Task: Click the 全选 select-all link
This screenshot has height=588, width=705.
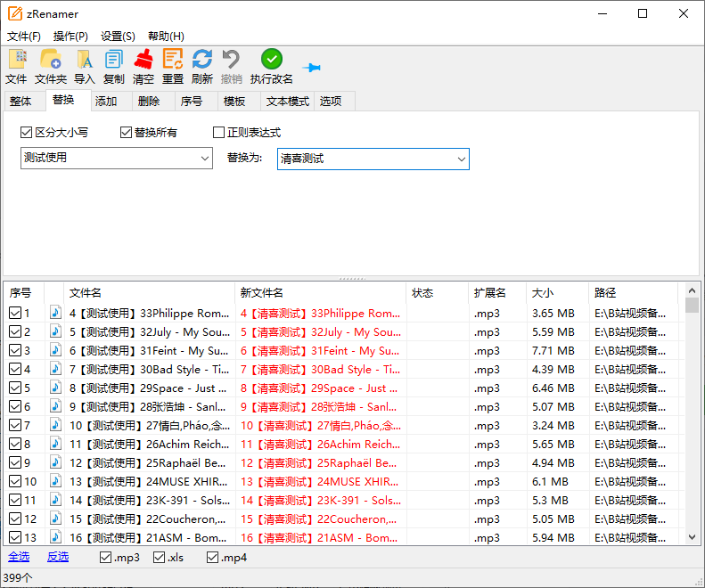Action: pos(19,557)
